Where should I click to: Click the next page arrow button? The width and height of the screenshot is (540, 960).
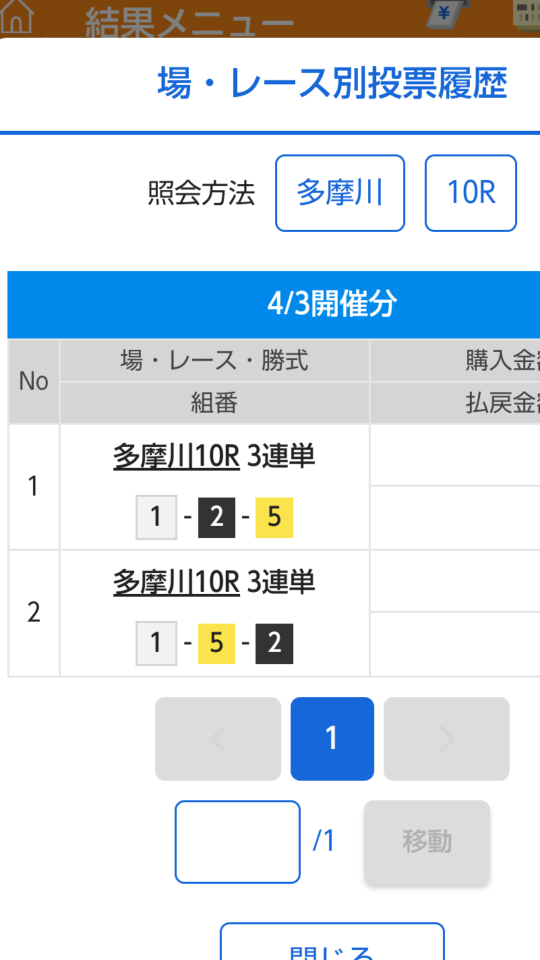pyautogui.click(x=447, y=739)
